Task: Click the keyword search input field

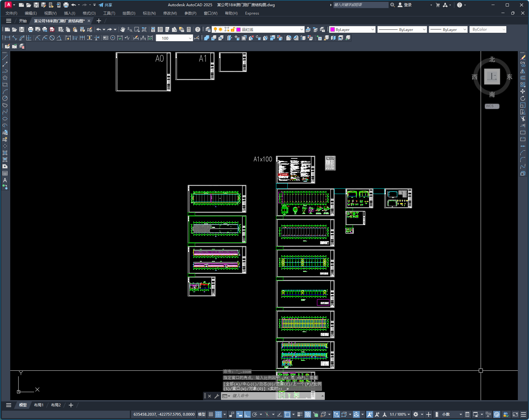Action: [361, 5]
